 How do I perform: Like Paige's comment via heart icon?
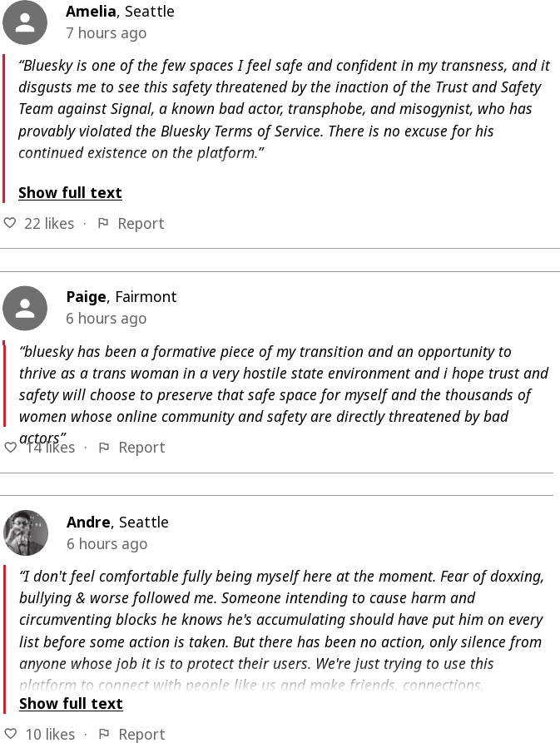tap(10, 448)
